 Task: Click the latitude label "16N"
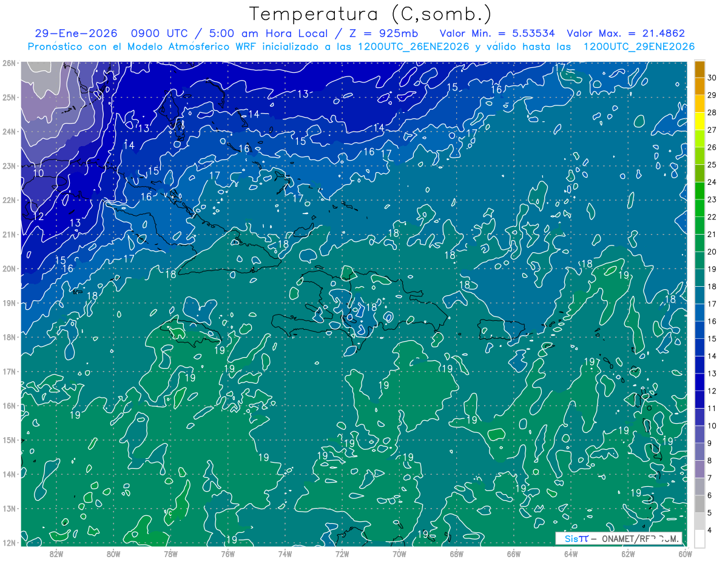8,406
